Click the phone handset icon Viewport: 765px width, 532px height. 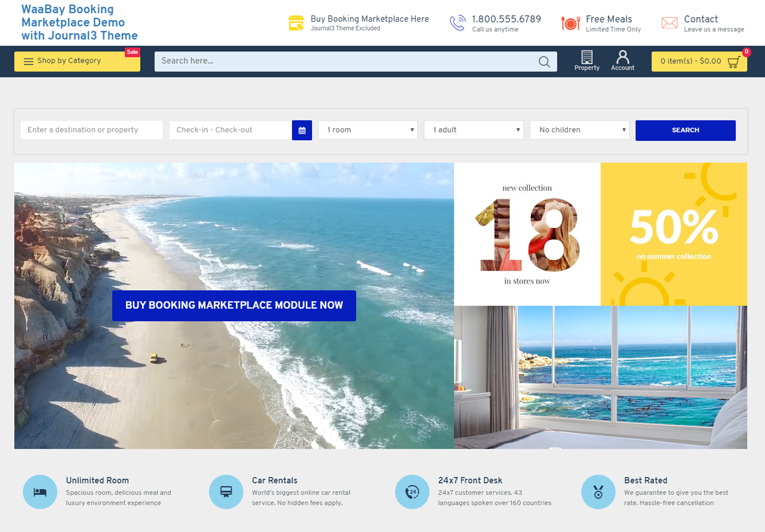(x=457, y=23)
